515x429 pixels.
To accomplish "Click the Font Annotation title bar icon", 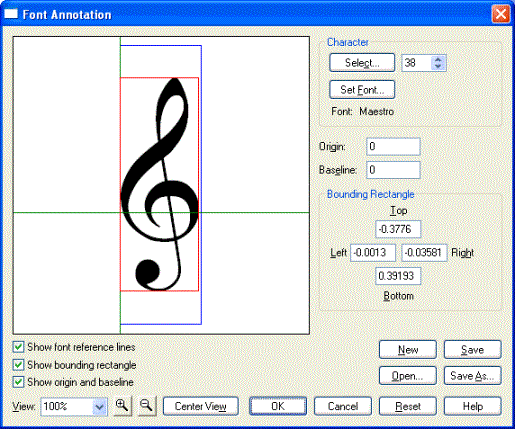I will [10, 14].
